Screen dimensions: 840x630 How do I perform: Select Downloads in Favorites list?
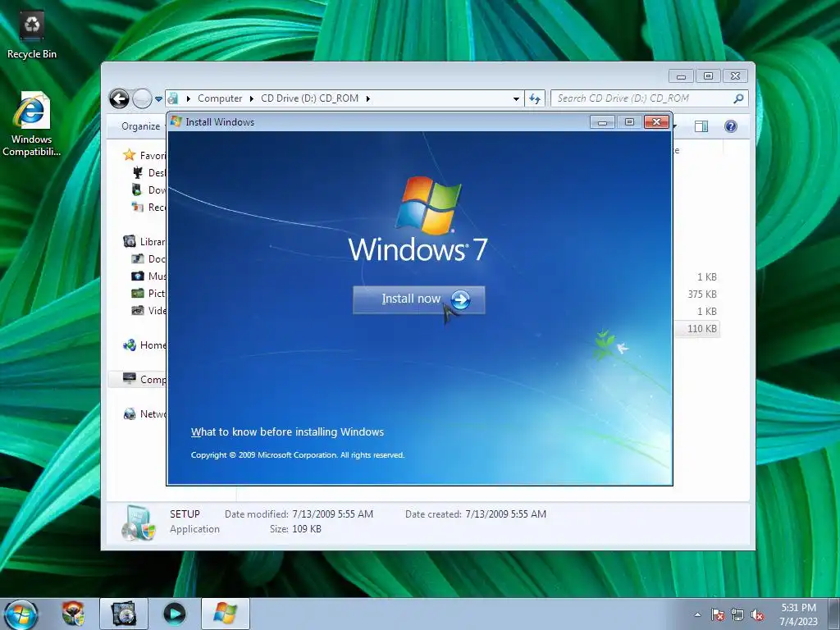(149, 189)
